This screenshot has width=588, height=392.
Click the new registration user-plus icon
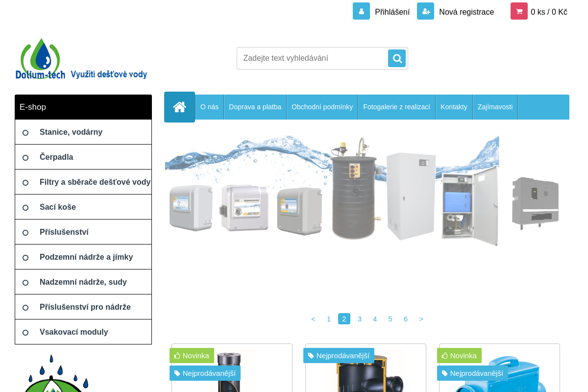tap(425, 11)
